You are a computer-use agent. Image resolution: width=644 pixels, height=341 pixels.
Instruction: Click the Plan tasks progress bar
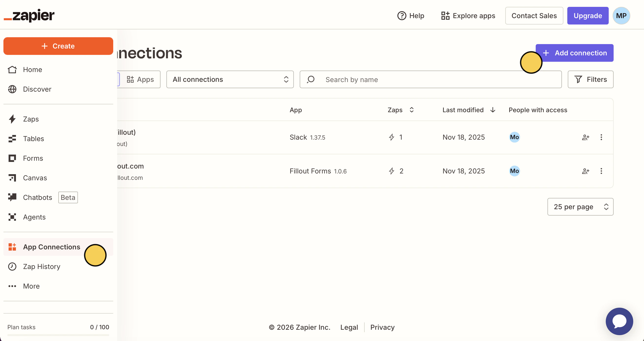coord(58,335)
